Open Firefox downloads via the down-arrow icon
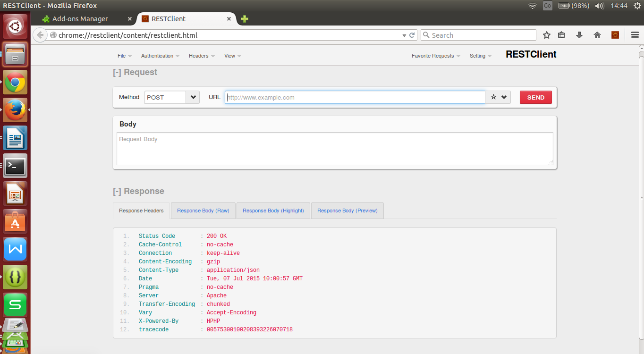Image resolution: width=644 pixels, height=354 pixels. pyautogui.click(x=579, y=34)
